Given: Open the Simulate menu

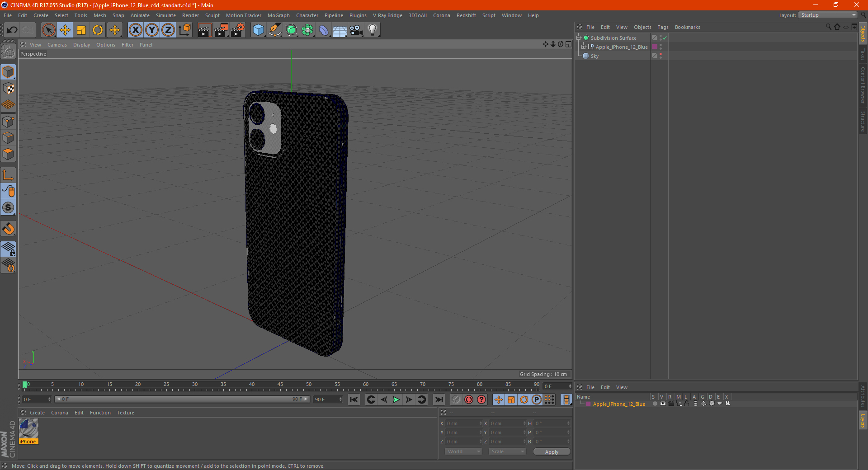Looking at the screenshot, I should tap(166, 15).
